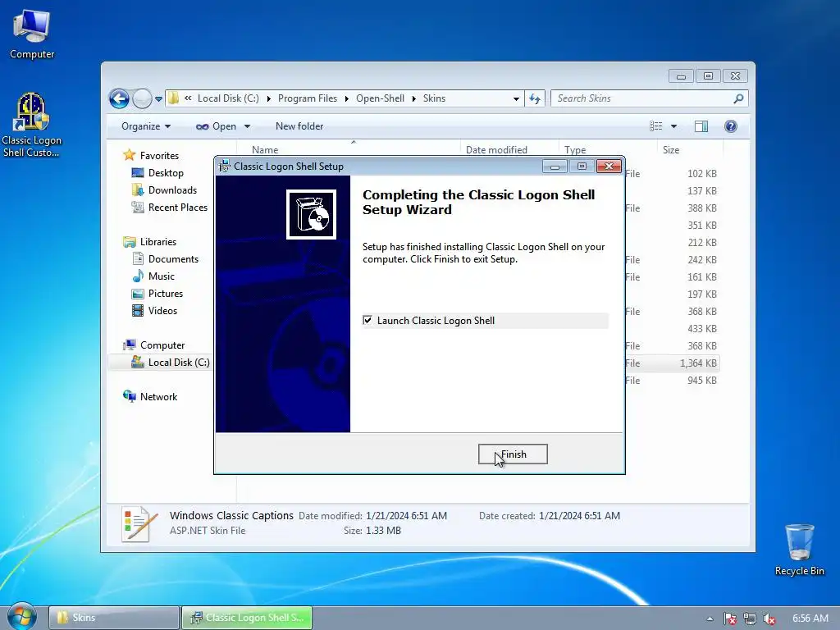Open Videos library
The height and width of the screenshot is (630, 840).
coord(162,311)
